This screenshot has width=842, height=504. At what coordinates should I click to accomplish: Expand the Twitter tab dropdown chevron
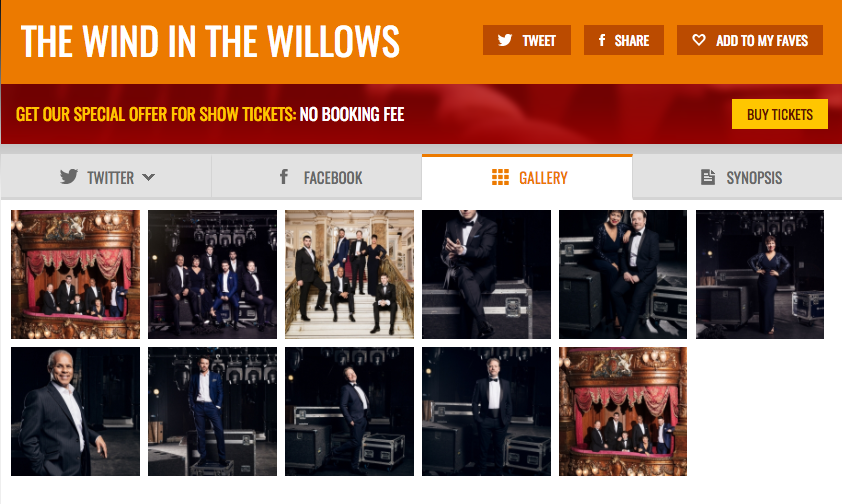click(x=149, y=177)
